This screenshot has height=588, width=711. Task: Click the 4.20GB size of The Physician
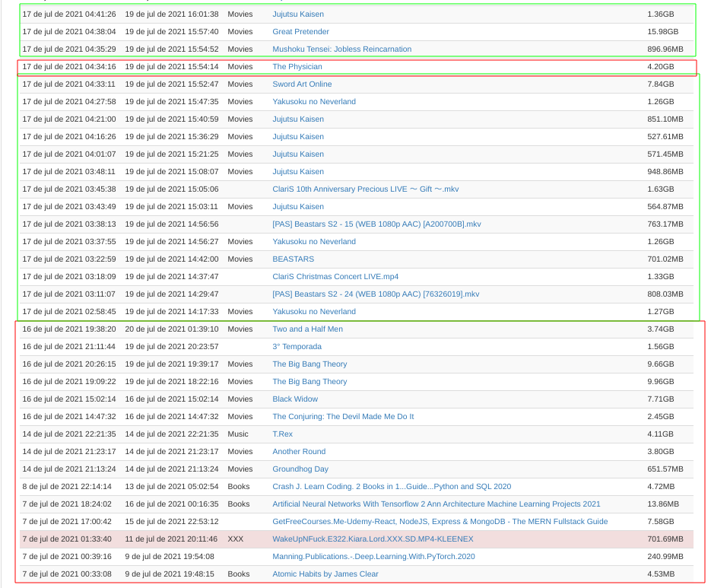[661, 67]
